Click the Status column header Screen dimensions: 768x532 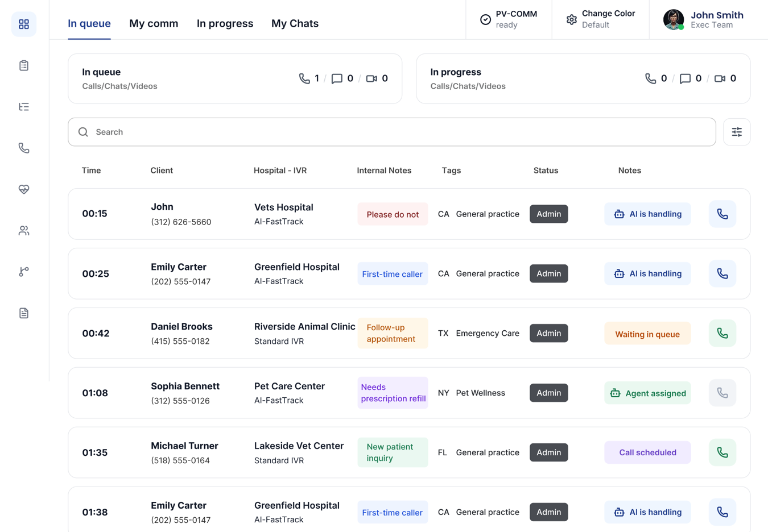click(x=546, y=171)
